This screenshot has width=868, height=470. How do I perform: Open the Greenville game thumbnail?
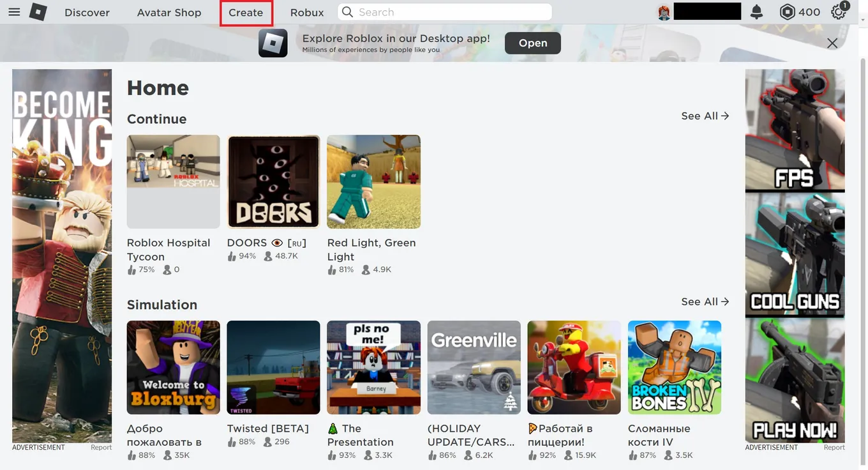point(474,367)
